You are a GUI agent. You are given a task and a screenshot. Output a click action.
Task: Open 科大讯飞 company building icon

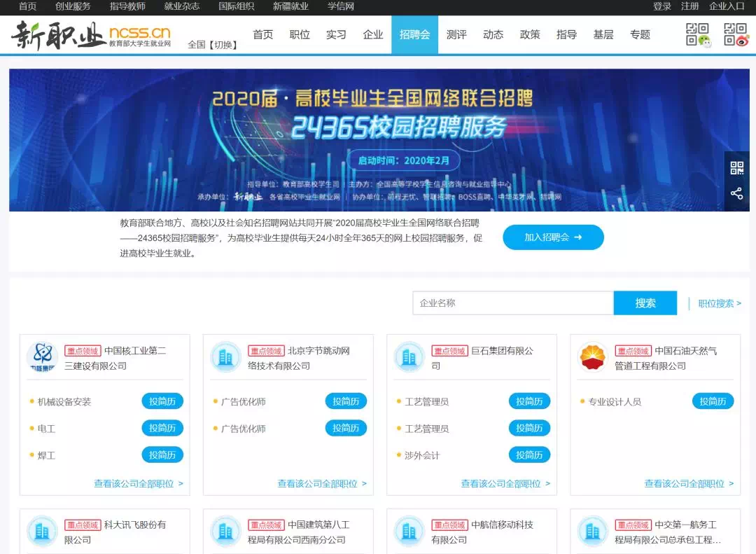click(x=43, y=532)
